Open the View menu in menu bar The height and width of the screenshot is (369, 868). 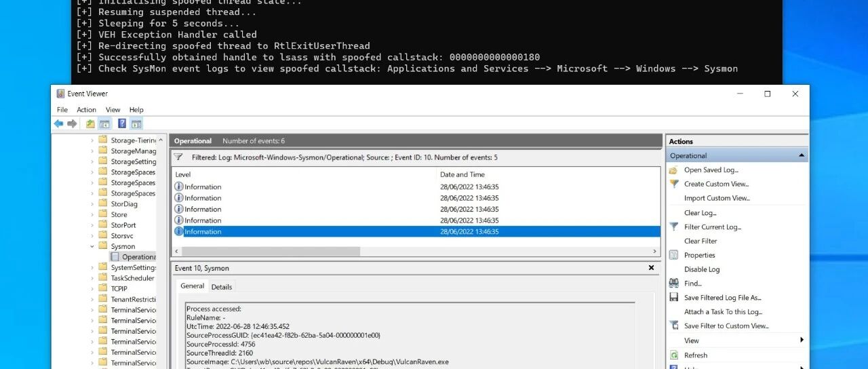pyautogui.click(x=113, y=109)
